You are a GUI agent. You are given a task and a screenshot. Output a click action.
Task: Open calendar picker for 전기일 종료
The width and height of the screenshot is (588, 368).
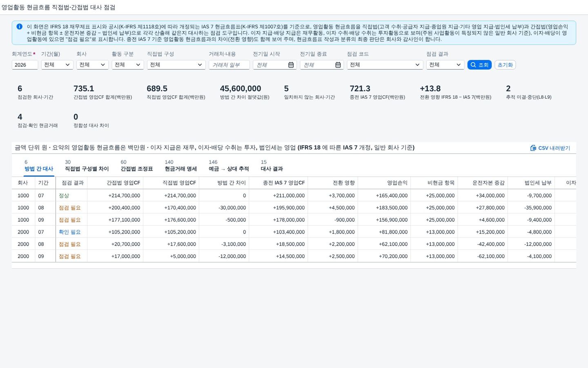338,65
